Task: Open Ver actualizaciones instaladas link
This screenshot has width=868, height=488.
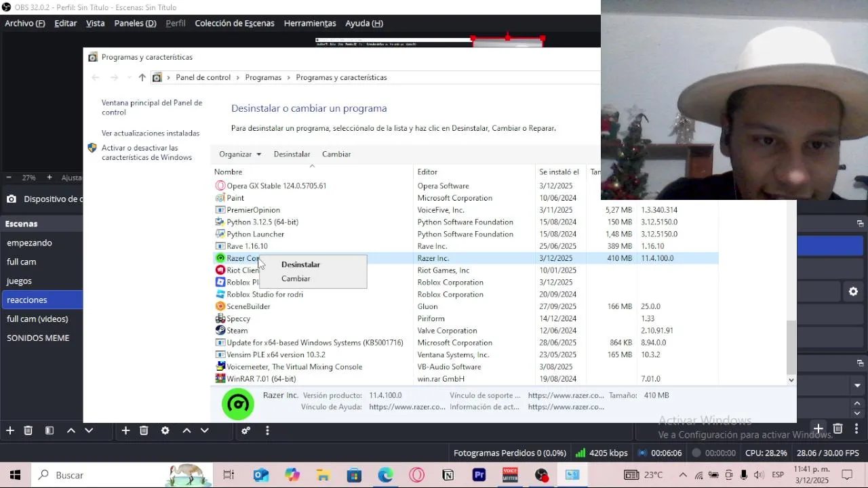Action: click(151, 134)
